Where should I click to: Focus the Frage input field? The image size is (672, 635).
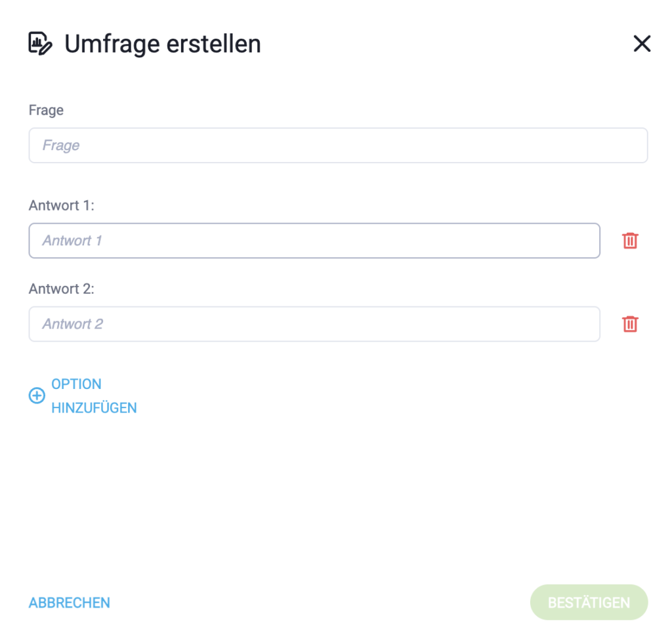point(338,146)
